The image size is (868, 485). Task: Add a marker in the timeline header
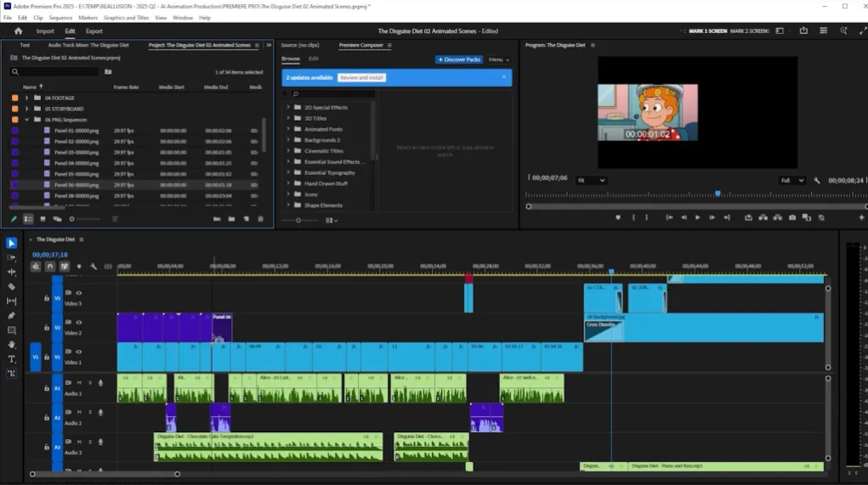(x=79, y=267)
